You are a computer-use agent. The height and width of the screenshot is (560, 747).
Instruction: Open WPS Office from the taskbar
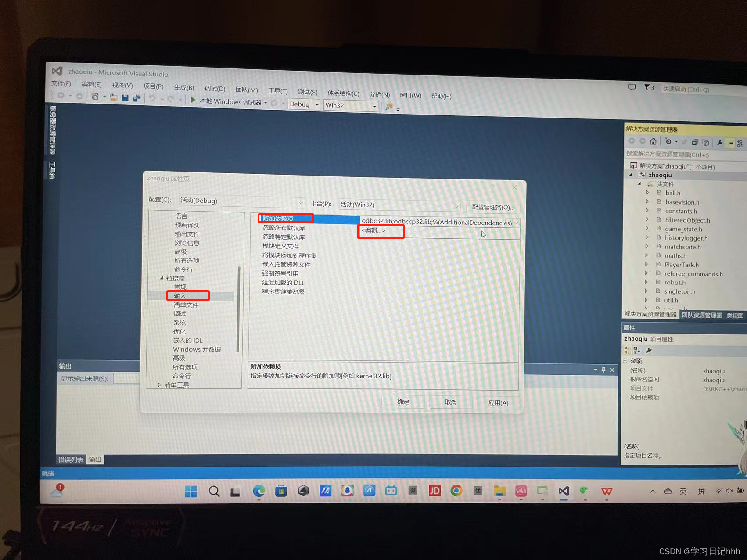tap(607, 491)
